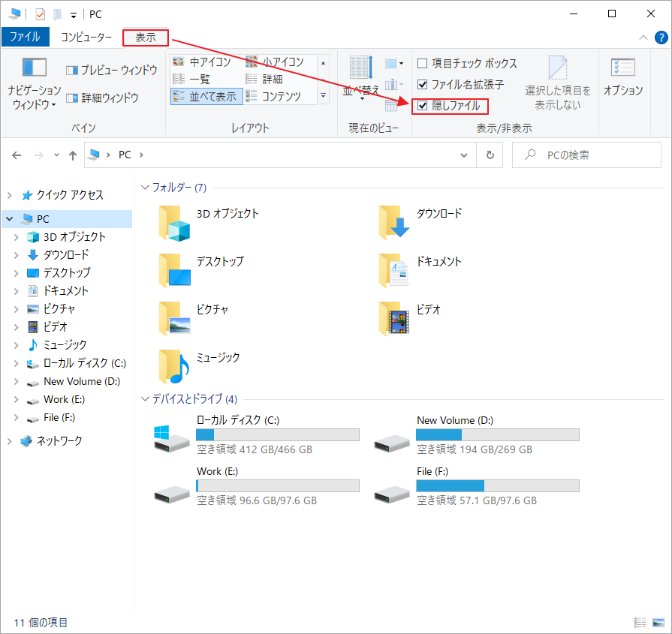Expand ネットワーク in navigation tree
Screen dimensions: 672x634
(10, 441)
